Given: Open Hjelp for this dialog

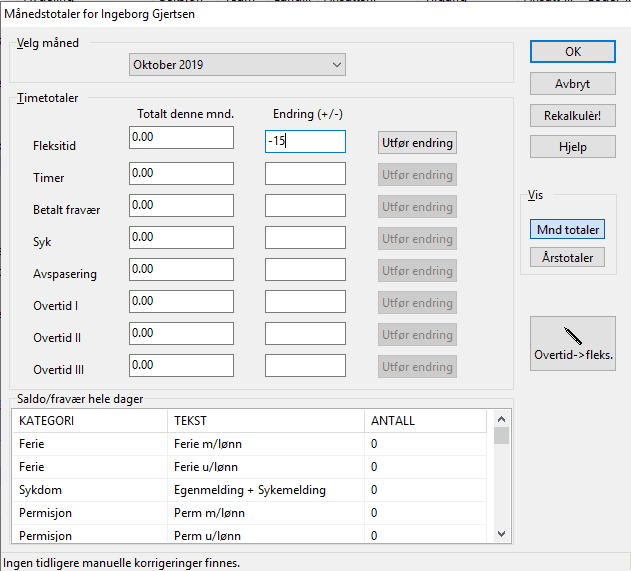Looking at the screenshot, I should pos(572,147).
